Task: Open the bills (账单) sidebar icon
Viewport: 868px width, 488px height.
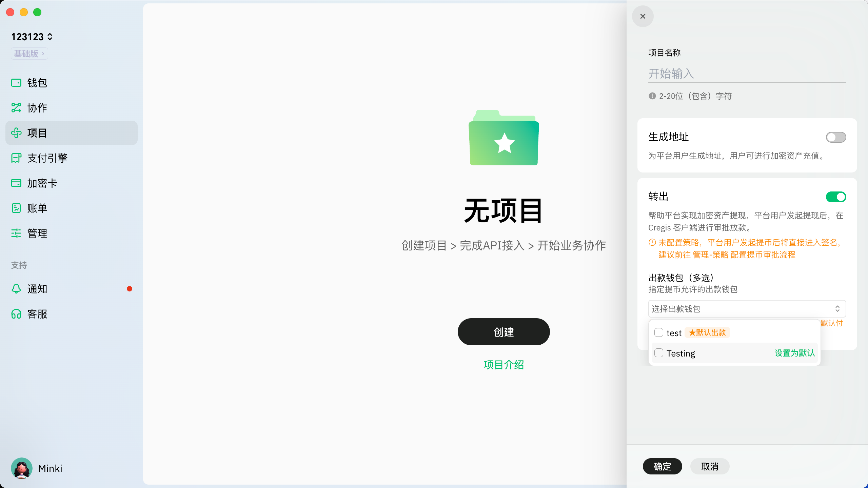Action: pos(16,208)
